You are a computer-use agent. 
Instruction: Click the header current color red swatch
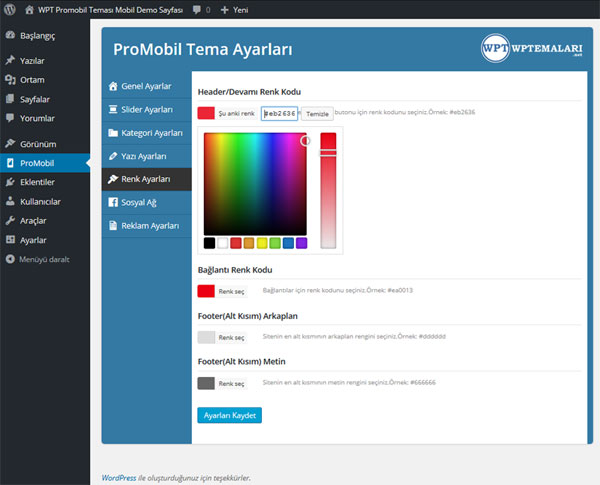point(206,113)
